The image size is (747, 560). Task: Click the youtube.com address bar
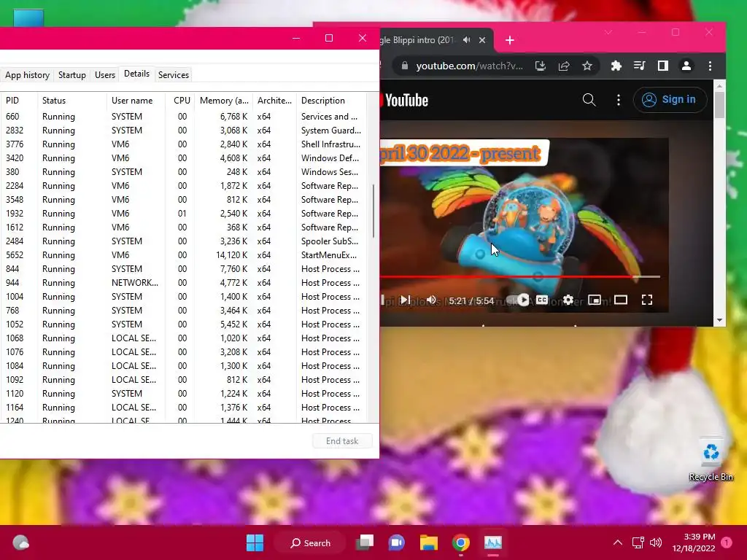pyautogui.click(x=469, y=66)
